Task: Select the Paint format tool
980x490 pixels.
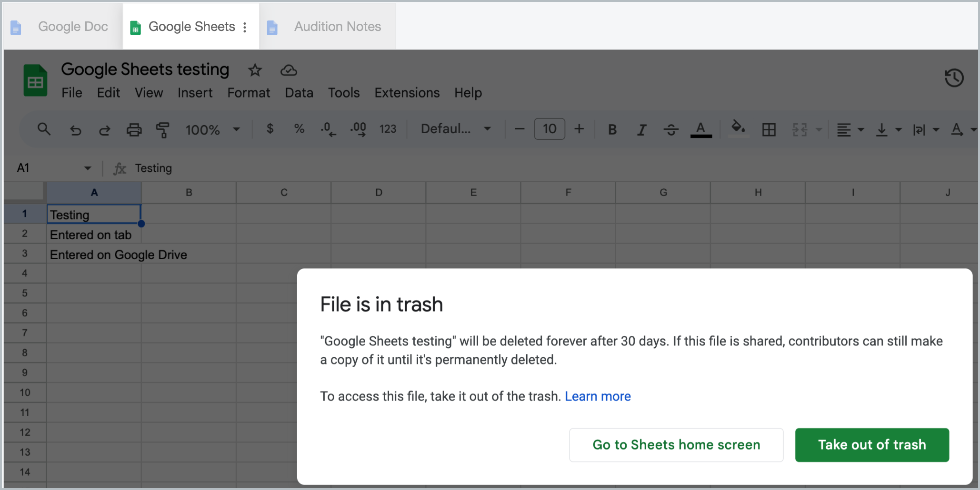Action: coord(163,129)
